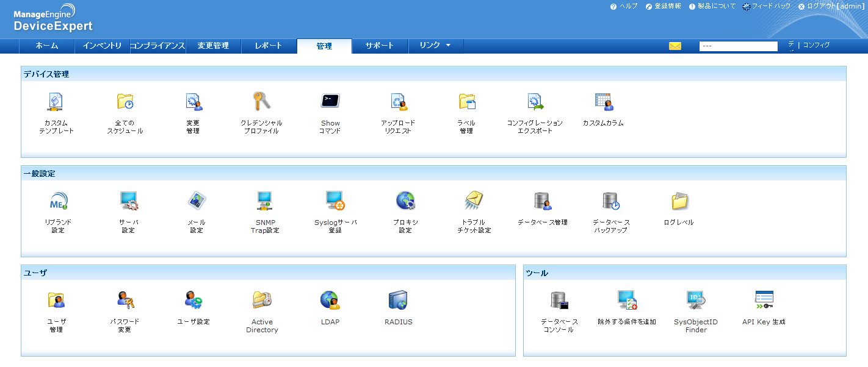Launch the データベースコンソール tool icon
Screen dimensions: 868x367
(x=559, y=300)
